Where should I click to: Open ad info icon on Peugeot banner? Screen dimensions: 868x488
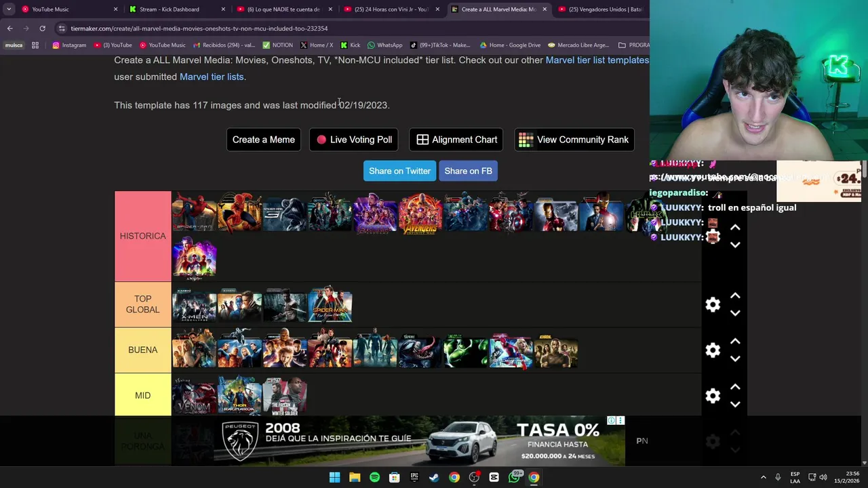click(611, 421)
